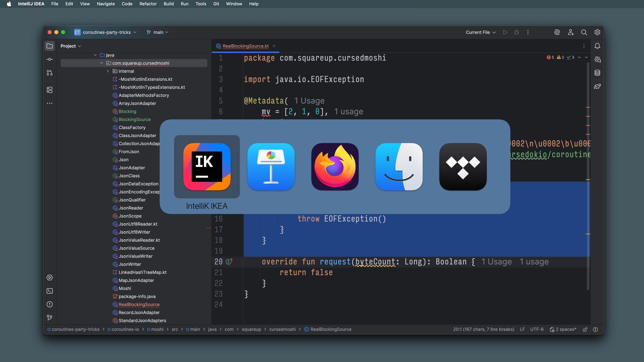Open Pull Requests tool window icon
This screenshot has height=362, width=644.
click(50, 73)
